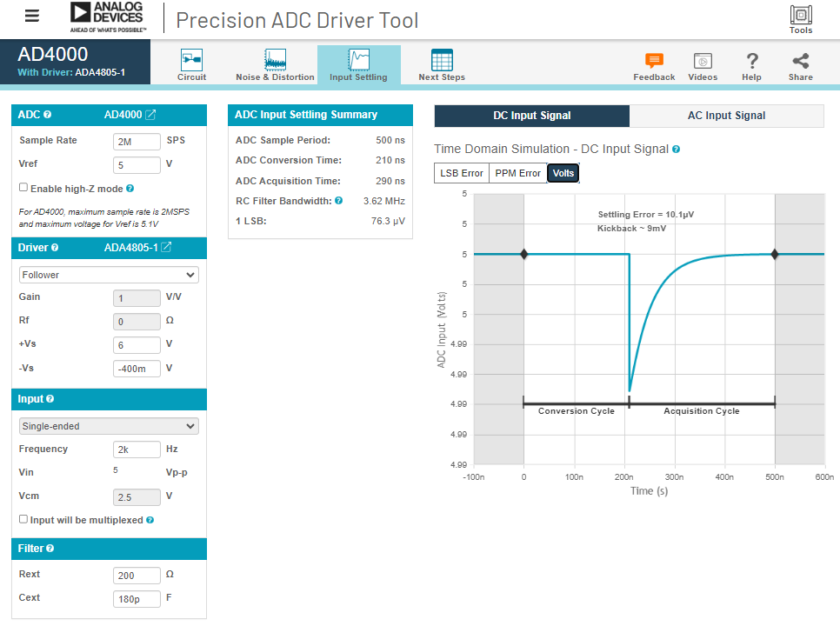This screenshot has width=840, height=626.
Task: Open the AD4000 external link icon
Action: point(150,115)
